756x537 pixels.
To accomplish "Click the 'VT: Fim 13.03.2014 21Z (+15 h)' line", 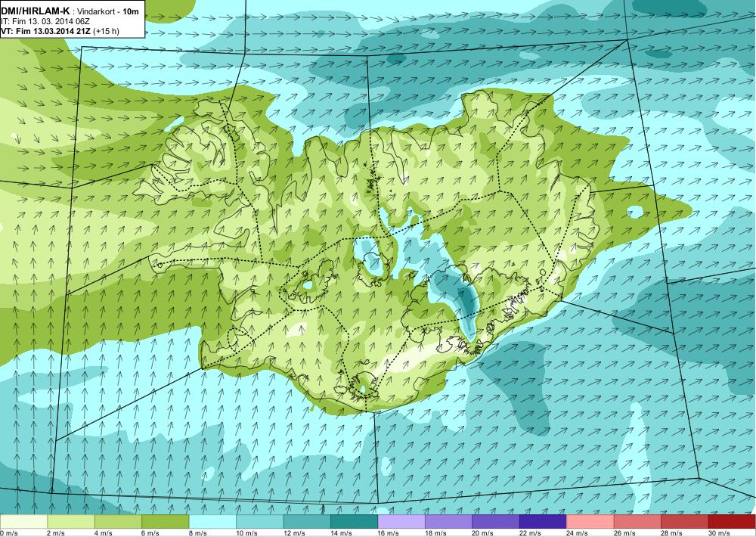I will (x=60, y=31).
